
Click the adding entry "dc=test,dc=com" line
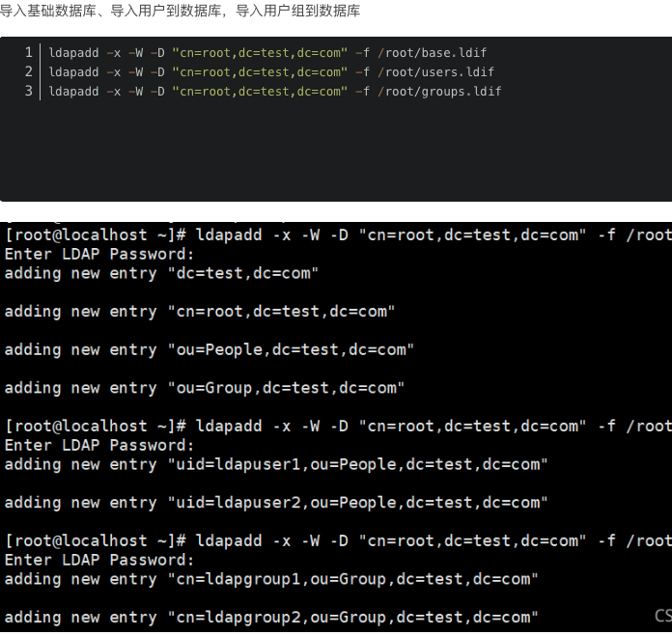[161, 273]
